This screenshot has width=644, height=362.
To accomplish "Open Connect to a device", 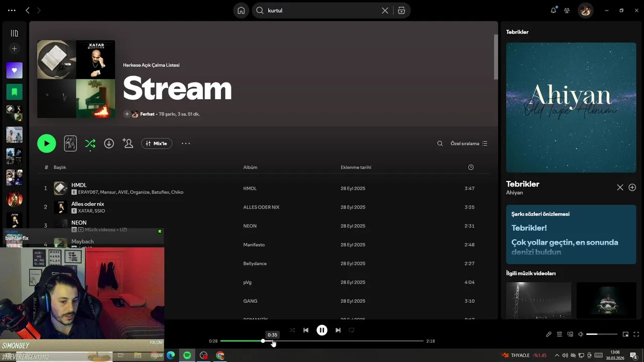I will pyautogui.click(x=570, y=334).
